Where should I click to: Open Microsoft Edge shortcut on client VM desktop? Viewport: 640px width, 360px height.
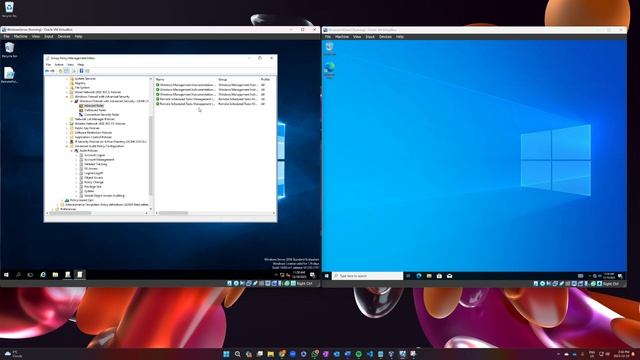(x=329, y=70)
